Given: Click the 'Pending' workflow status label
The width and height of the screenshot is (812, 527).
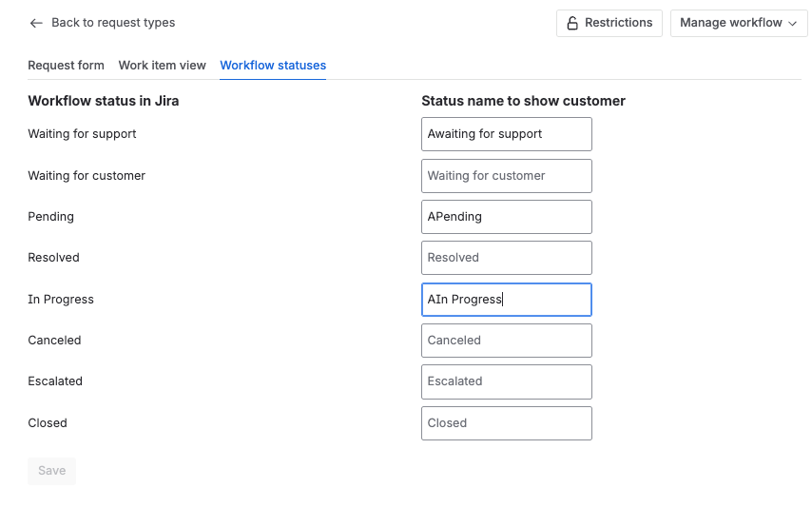Looking at the screenshot, I should [50, 217].
